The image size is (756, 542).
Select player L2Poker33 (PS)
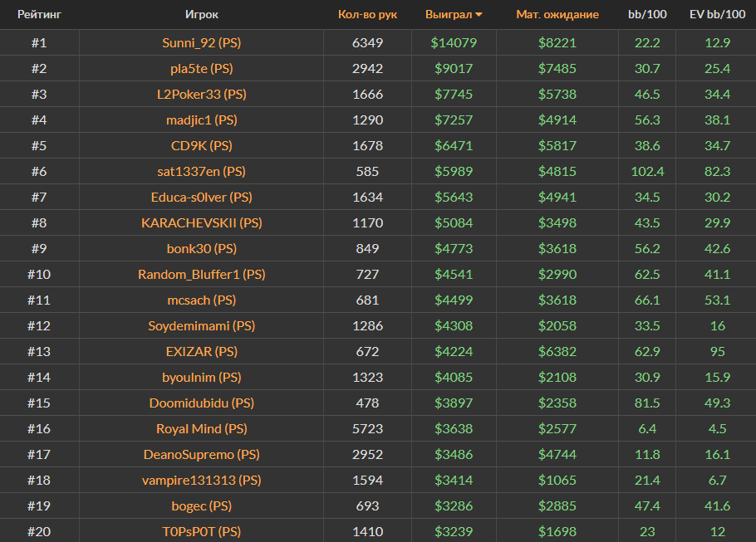click(202, 94)
